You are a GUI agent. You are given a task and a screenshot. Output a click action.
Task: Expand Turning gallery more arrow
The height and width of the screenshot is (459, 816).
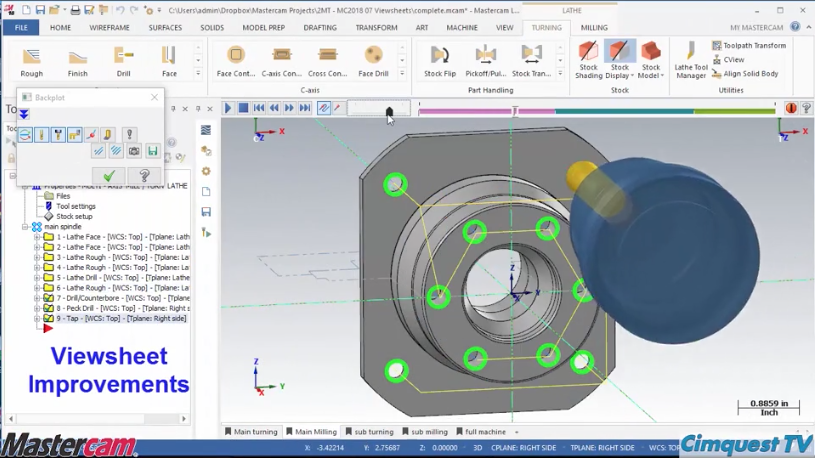click(198, 74)
